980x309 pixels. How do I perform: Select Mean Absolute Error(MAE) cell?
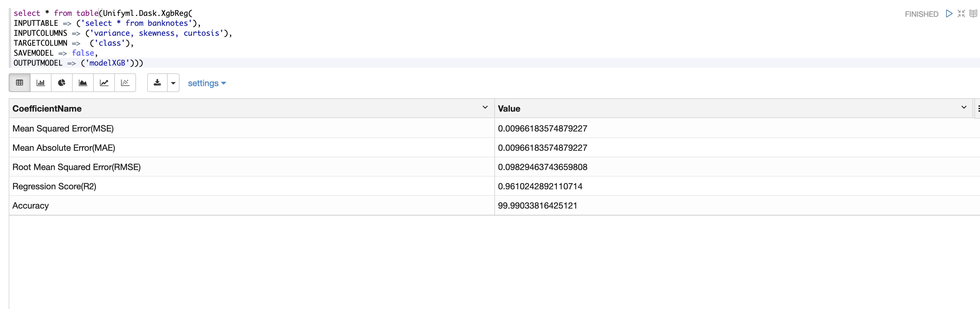(252, 148)
